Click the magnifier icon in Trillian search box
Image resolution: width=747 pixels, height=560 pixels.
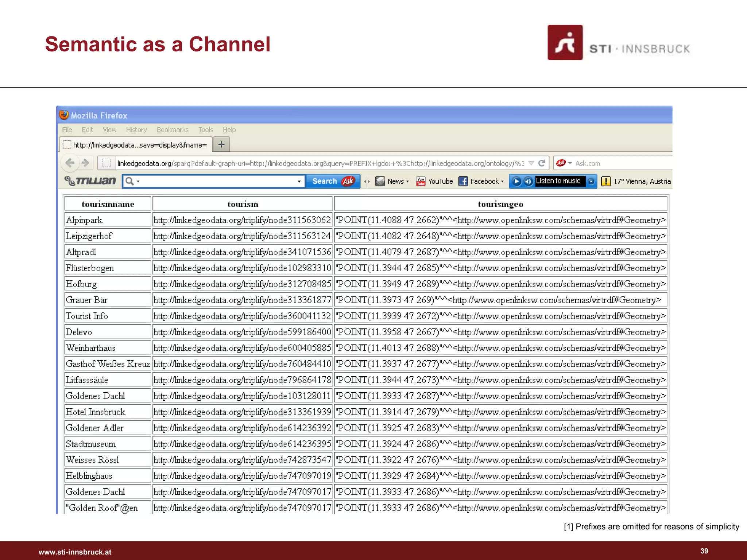(x=129, y=181)
